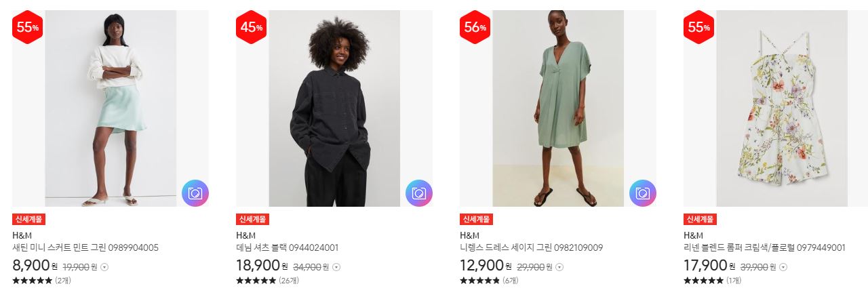The width and height of the screenshot is (868, 303).
Task: Open 리넨 블렌드 롬퍼 크림색/플로럴 product link
Action: click(x=764, y=247)
